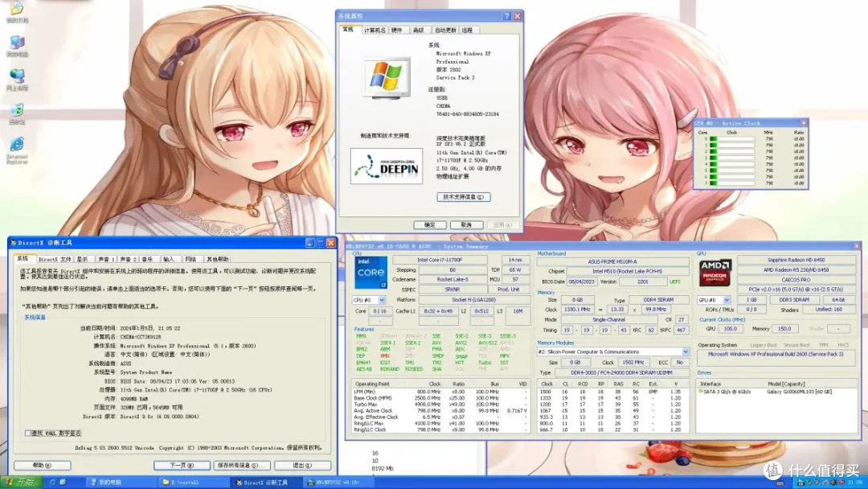Click 下一页 in DirectX tool
The width and height of the screenshot is (868, 489).
[182, 465]
